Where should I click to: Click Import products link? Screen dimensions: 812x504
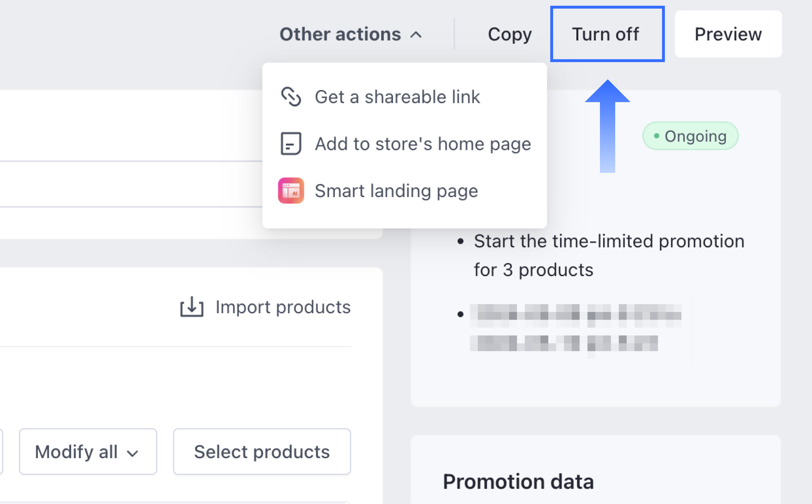pos(283,307)
